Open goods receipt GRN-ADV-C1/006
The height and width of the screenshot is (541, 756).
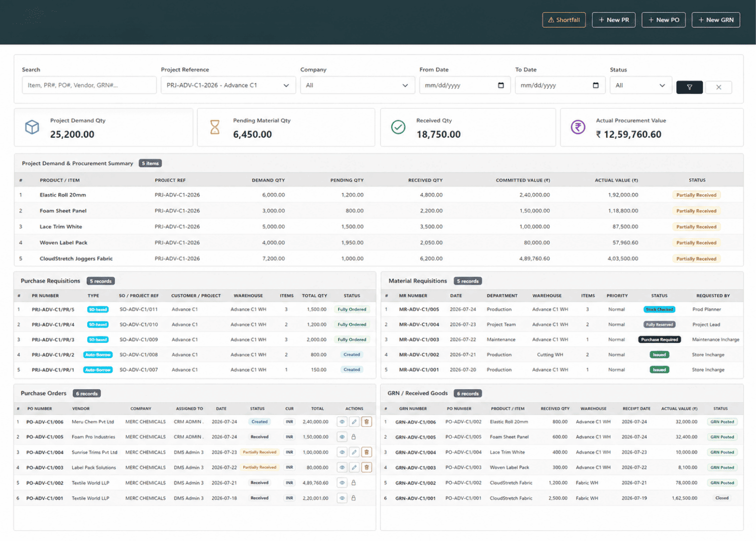[415, 422]
